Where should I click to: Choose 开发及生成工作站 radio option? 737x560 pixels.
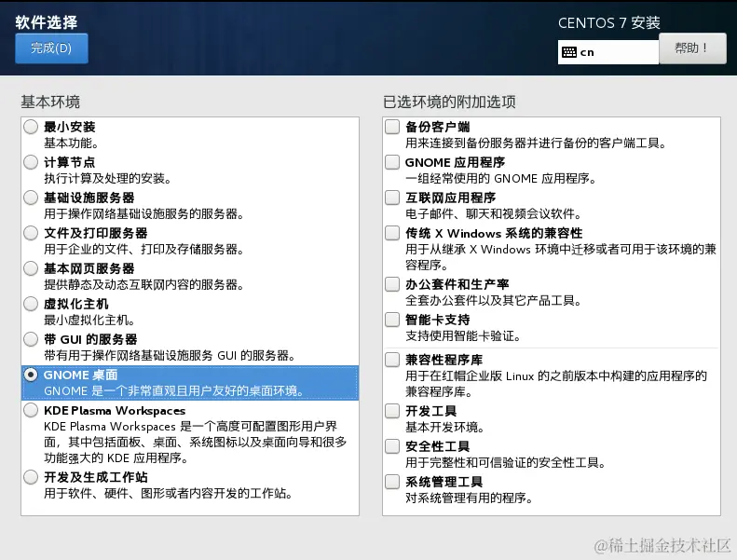pos(31,477)
